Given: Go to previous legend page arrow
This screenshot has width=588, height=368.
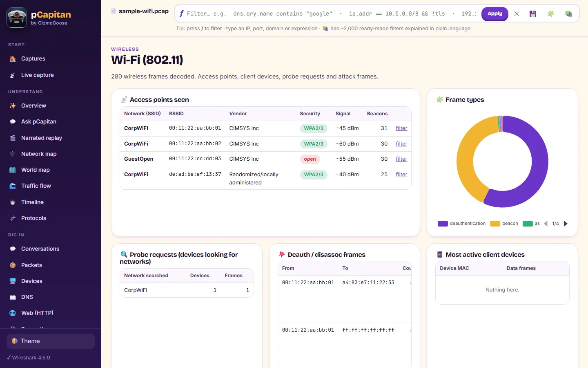Looking at the screenshot, I should [546, 224].
